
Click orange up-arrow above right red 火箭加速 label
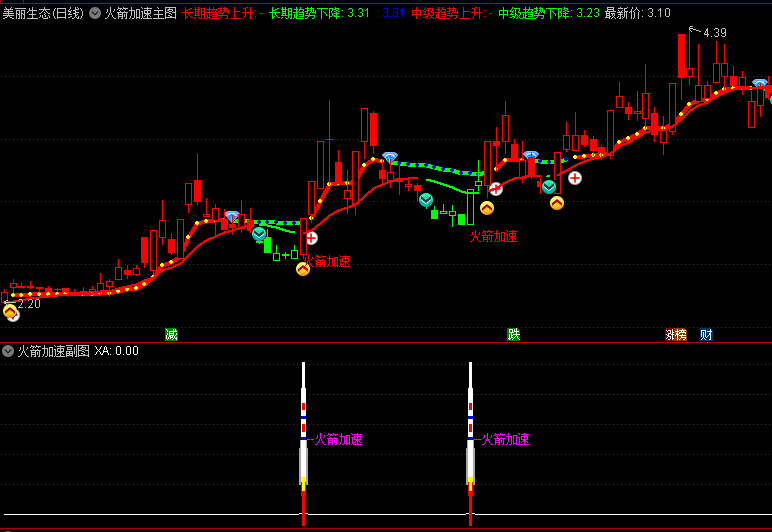coord(487,208)
